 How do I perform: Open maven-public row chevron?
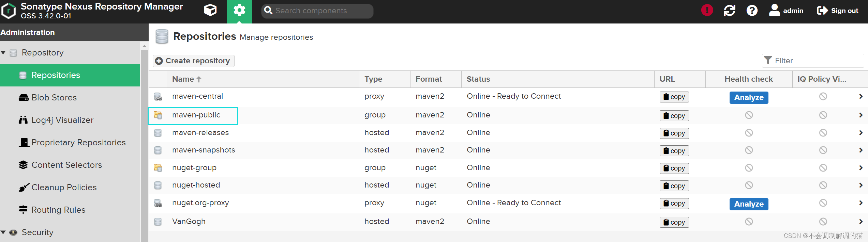click(x=860, y=115)
